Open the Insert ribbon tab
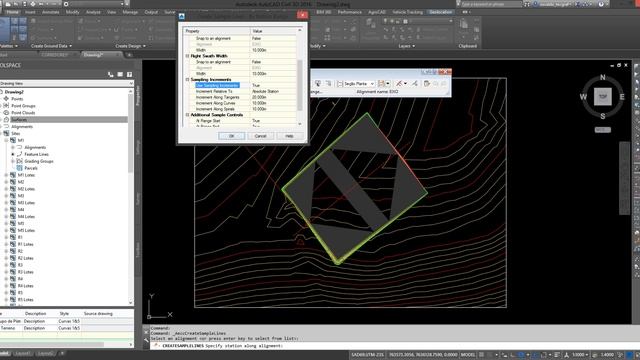Image resolution: width=640 pixels, height=360 pixels. tap(30, 12)
